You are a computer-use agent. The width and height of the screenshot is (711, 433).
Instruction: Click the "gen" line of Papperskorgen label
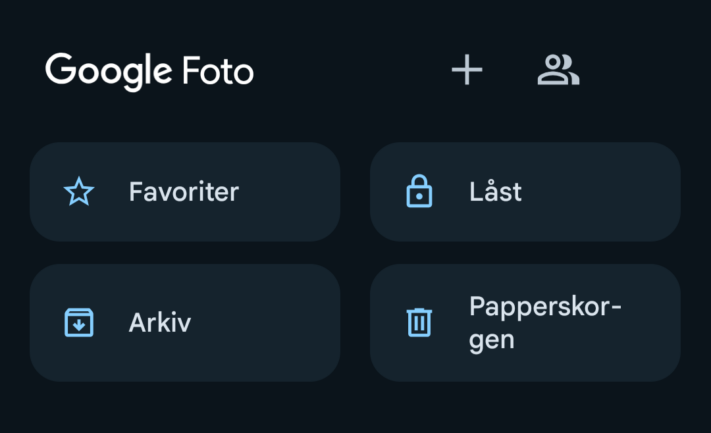pos(492,341)
